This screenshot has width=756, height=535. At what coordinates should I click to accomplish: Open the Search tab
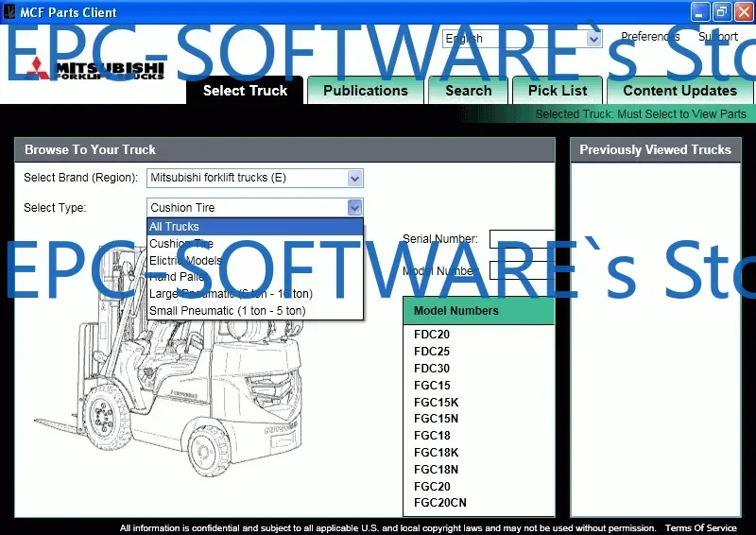[x=468, y=90]
